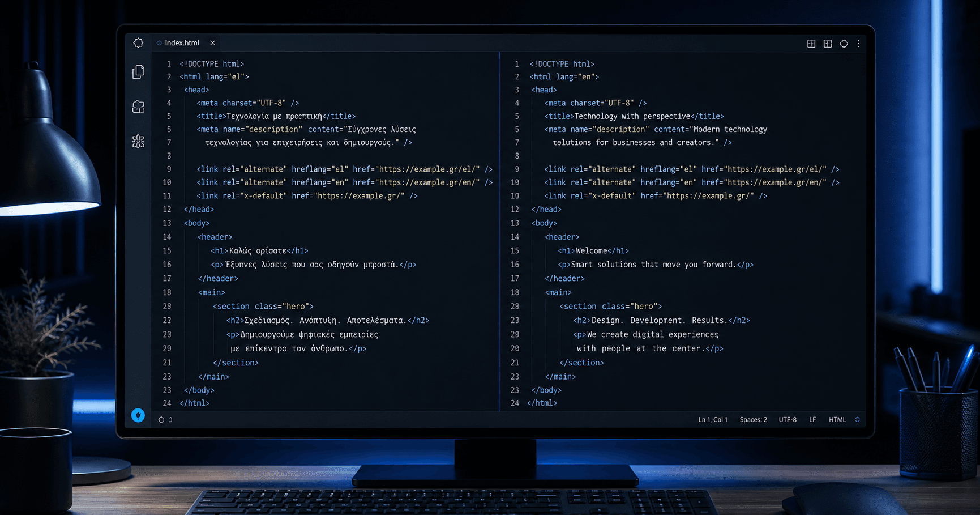Screen dimensions: 980x515
Task: Click the Spaces: 2 indentation setting
Action: (x=753, y=420)
